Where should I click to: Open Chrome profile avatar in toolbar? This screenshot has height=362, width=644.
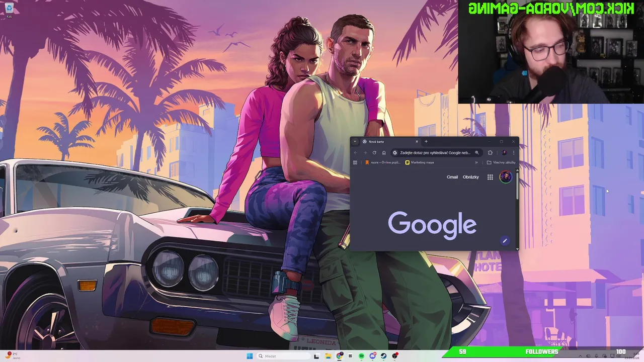504,152
